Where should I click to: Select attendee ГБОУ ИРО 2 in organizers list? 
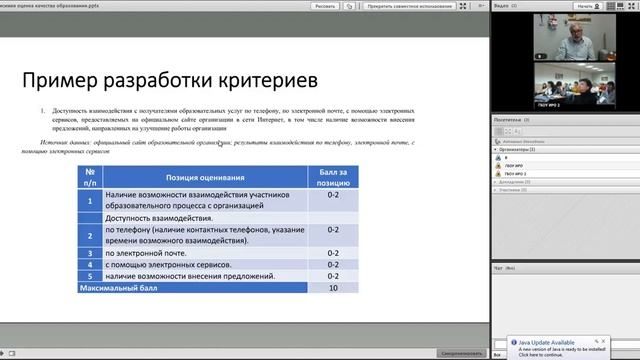pyautogui.click(x=566, y=173)
